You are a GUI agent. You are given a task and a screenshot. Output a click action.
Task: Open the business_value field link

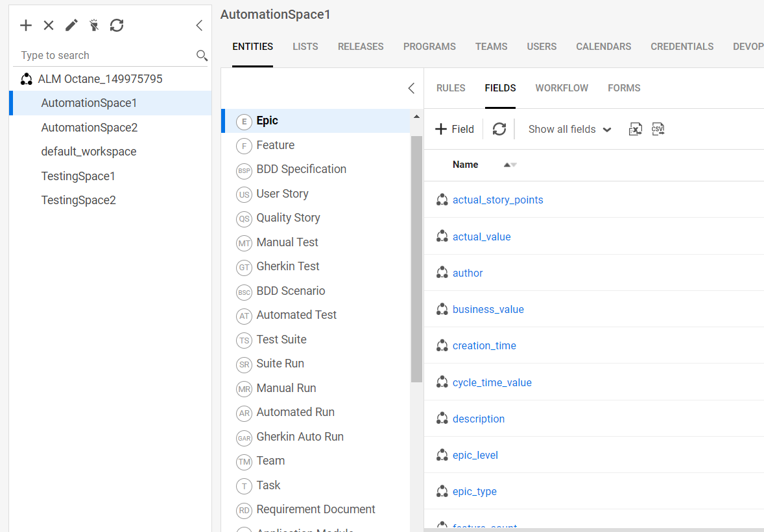pos(488,310)
